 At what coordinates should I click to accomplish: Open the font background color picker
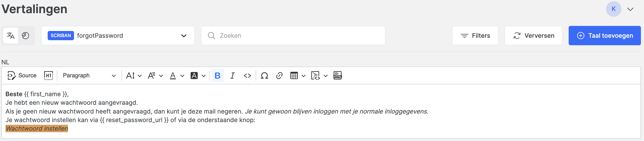(198, 76)
